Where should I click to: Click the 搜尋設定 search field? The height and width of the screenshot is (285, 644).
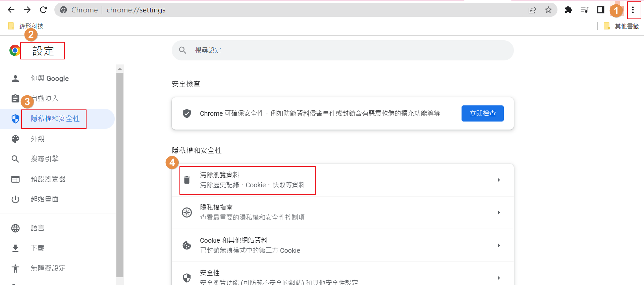[342, 50]
